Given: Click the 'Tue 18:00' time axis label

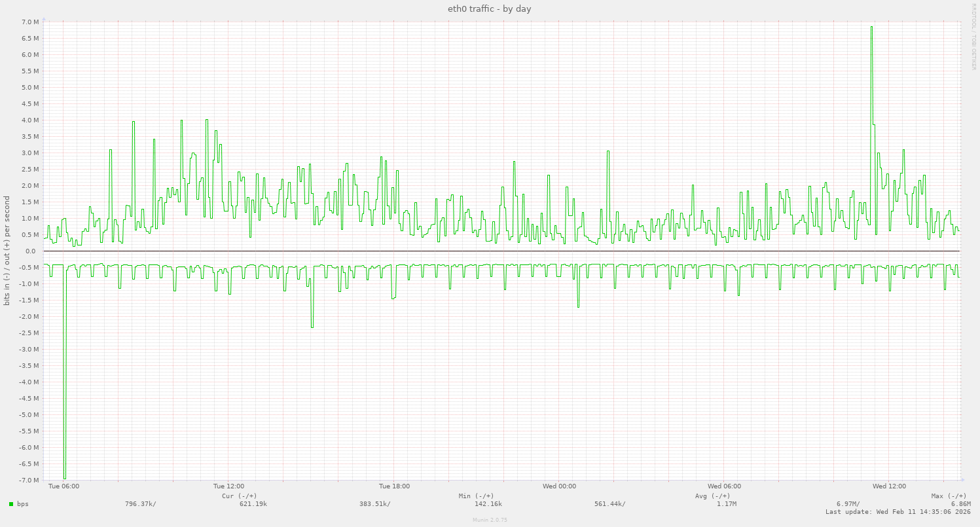Looking at the screenshot, I should pos(394,486).
